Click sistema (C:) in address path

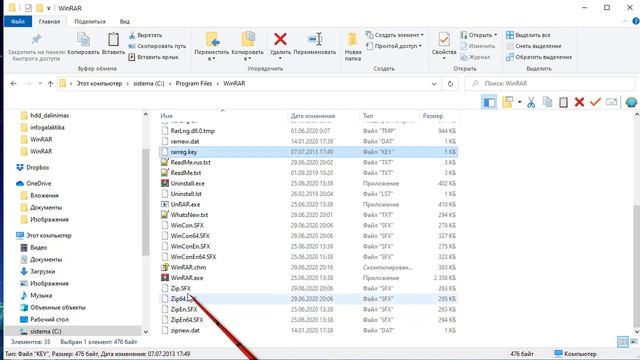[x=149, y=83]
